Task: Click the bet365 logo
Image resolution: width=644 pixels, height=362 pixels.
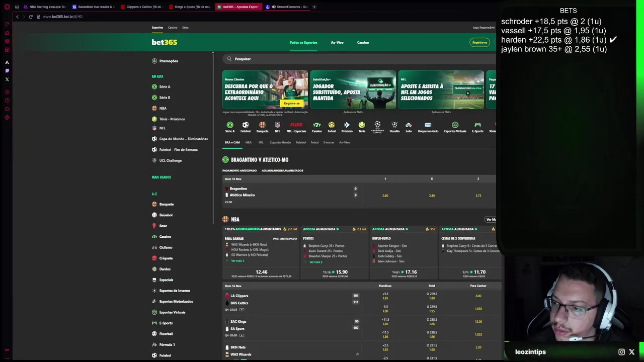Action: [165, 42]
